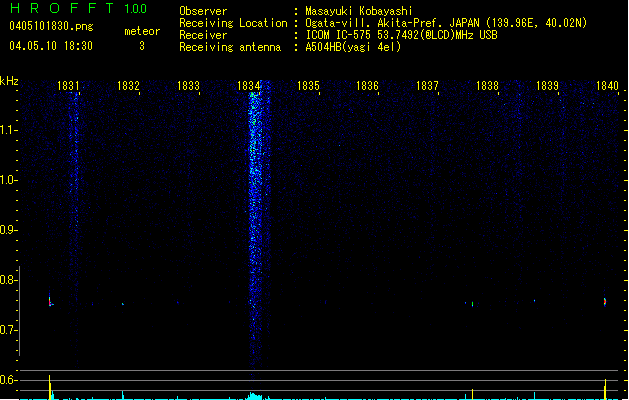Click the 0.6 kHz frequency tick label
The width and height of the screenshot is (629, 400).
(x=8, y=380)
